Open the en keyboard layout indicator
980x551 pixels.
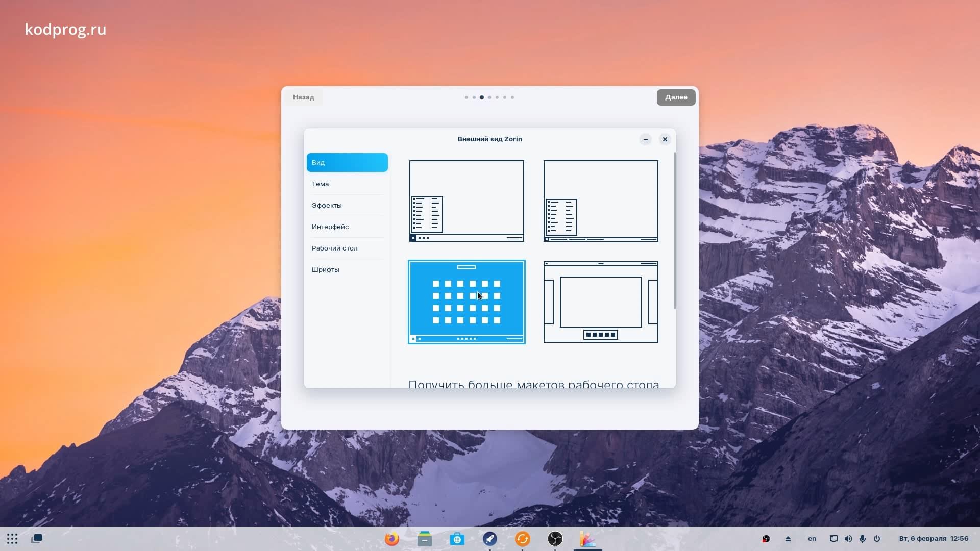coord(812,539)
